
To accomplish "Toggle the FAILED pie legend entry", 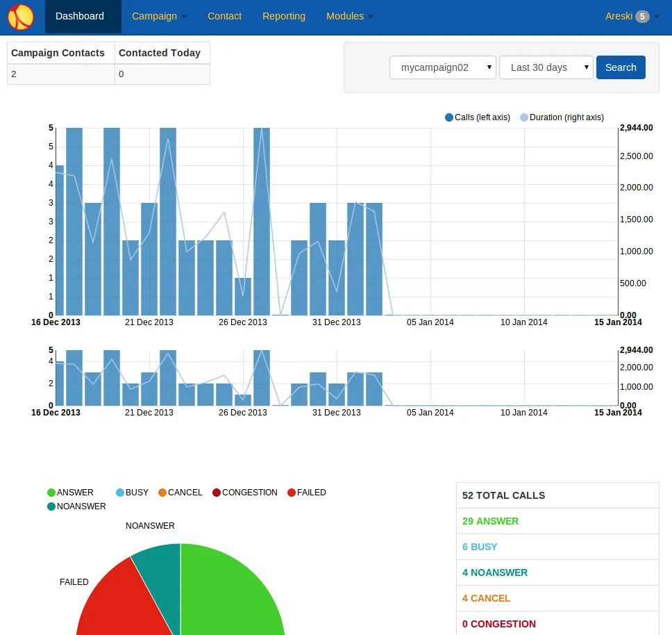I will coord(306,492).
